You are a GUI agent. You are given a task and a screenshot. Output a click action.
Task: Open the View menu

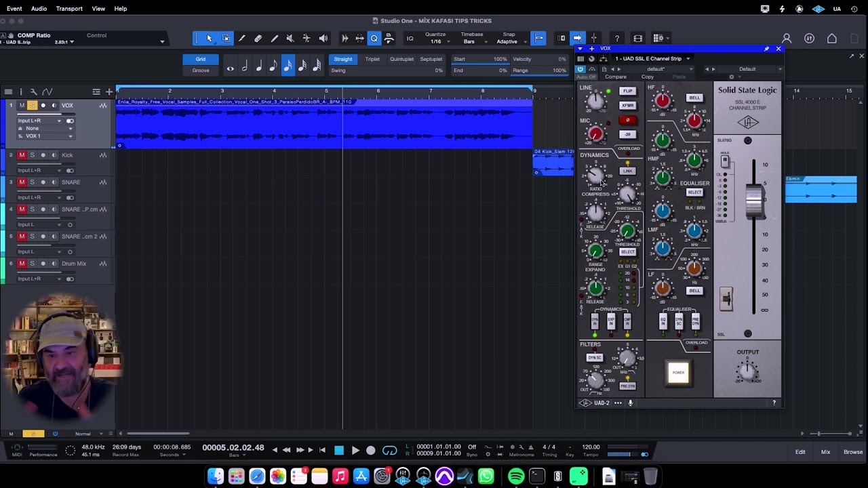tap(98, 9)
